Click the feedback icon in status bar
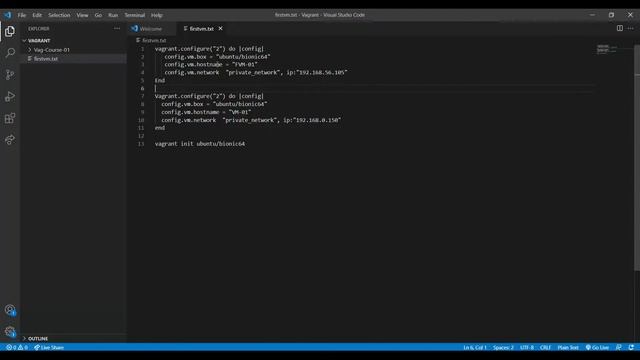The image size is (640, 360). click(x=619, y=347)
